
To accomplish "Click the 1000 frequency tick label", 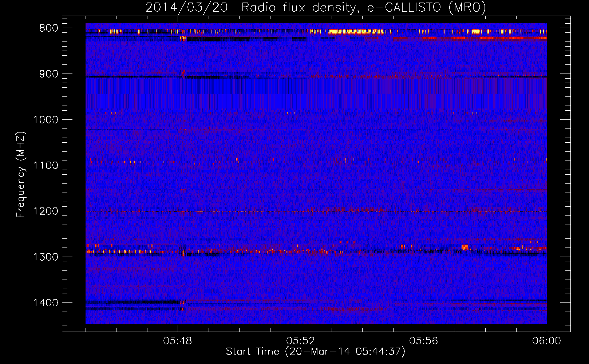I will coord(46,120).
